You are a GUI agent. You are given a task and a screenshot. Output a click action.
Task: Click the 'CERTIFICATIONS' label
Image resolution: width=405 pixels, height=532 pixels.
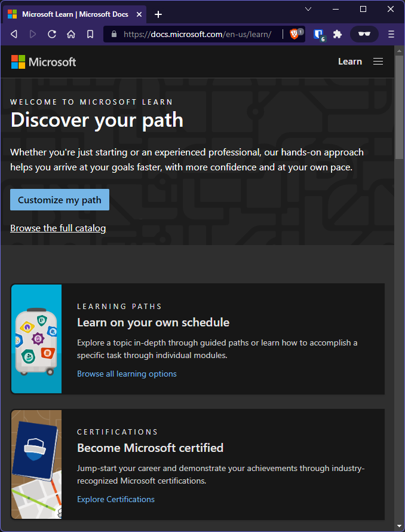click(117, 432)
